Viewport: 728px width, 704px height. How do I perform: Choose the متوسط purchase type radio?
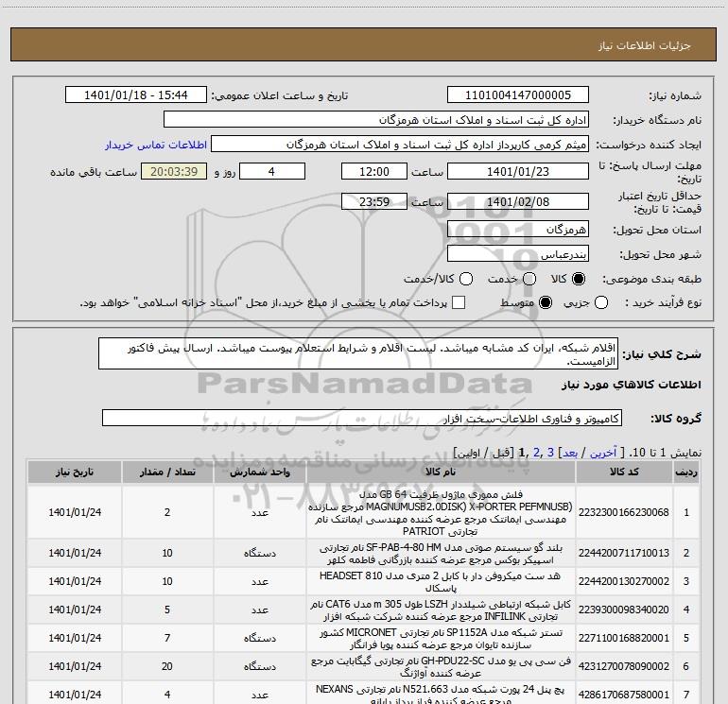tap(546, 302)
